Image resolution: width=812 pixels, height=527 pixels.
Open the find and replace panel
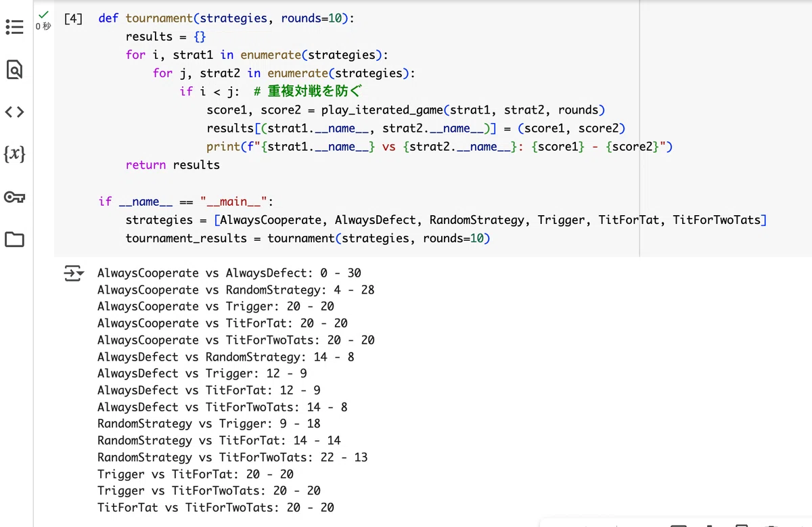[14, 70]
